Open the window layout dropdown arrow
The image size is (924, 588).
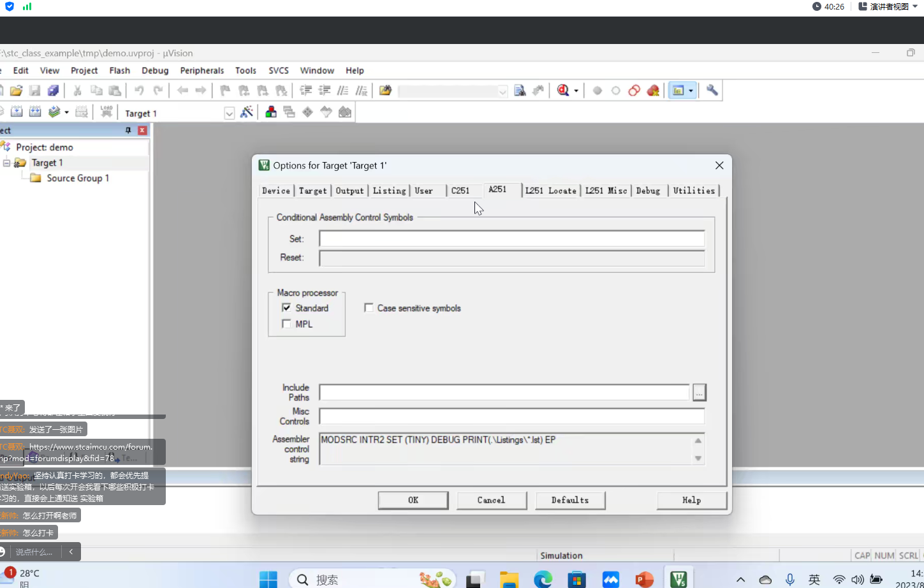click(691, 91)
